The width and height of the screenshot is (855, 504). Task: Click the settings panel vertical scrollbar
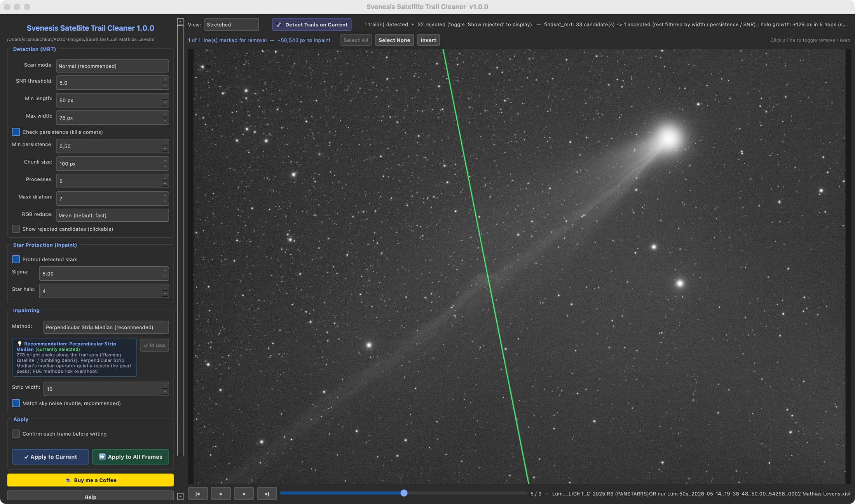pos(180,241)
